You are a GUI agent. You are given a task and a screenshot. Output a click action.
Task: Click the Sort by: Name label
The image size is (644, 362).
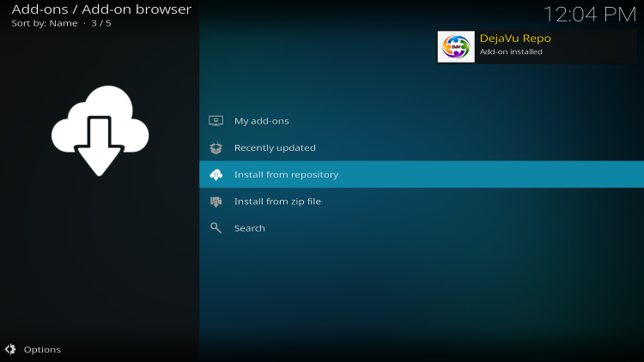(45, 23)
